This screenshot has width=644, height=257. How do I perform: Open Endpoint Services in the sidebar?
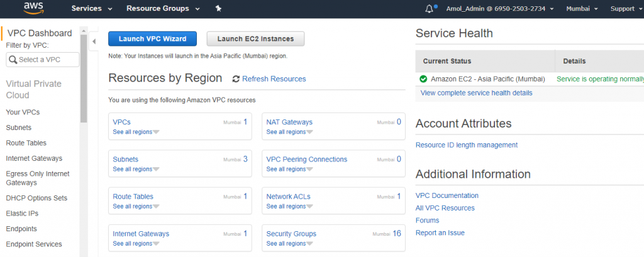click(34, 244)
